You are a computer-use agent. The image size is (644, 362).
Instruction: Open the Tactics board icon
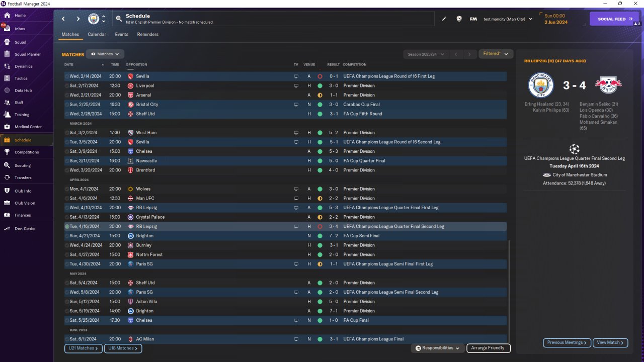tap(7, 78)
